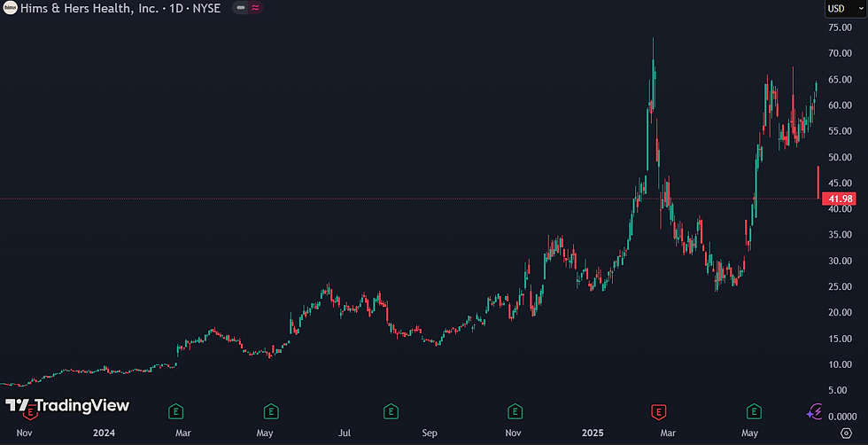
Task: Open the green earnings marker above May 2025
Action: point(754,411)
